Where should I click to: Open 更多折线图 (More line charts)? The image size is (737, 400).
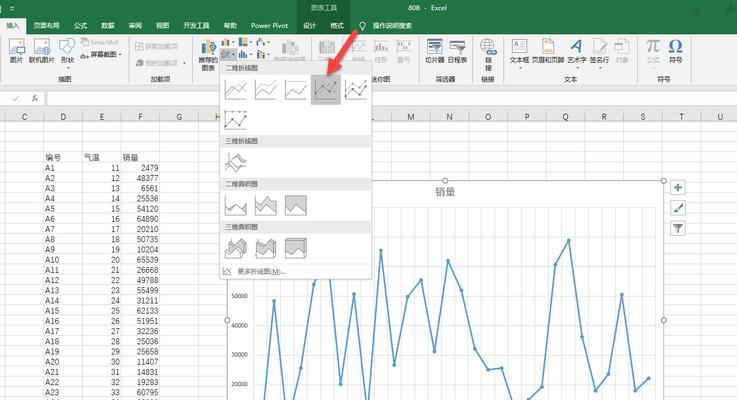254,272
